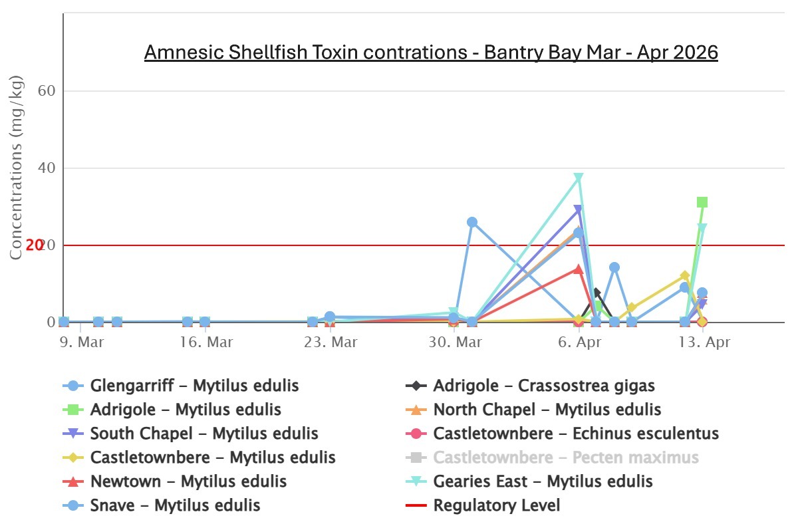798x532 pixels.
Task: Hide the Snave – Mytilus edulis series
Action: point(207,505)
